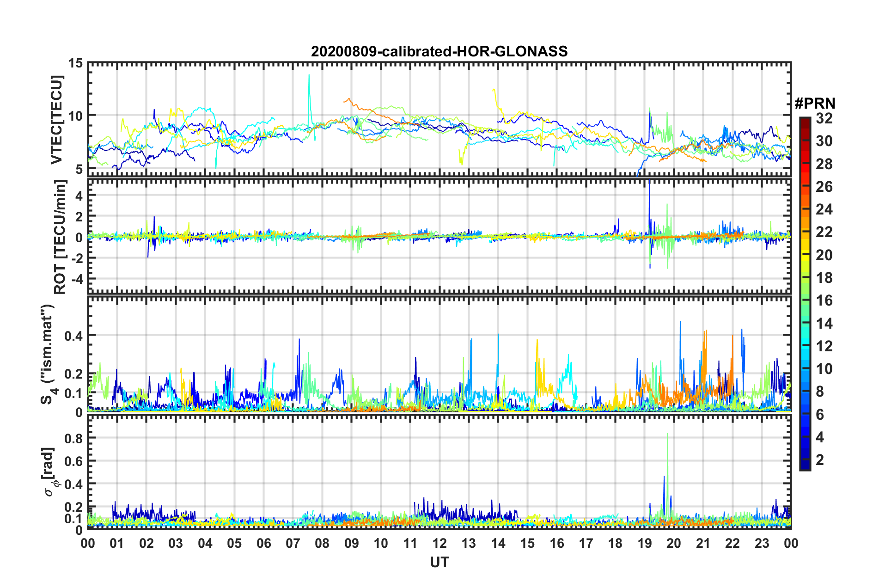Click x-axis tick label 18
The image size is (879, 588).
(615, 543)
